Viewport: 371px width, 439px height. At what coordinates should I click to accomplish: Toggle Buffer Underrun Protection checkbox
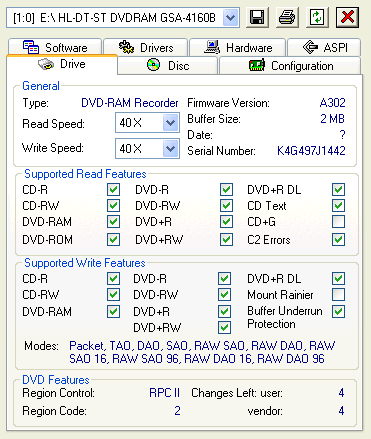[x=338, y=311]
